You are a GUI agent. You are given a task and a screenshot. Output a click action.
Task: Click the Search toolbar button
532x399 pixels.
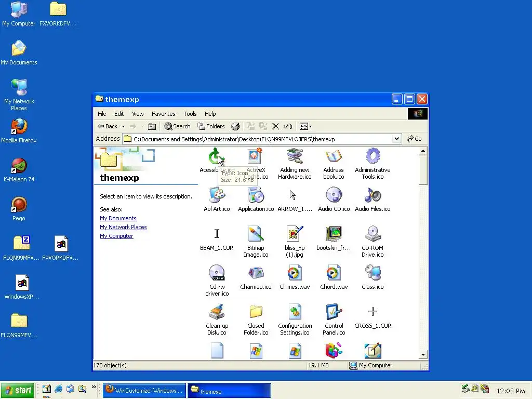[177, 127]
